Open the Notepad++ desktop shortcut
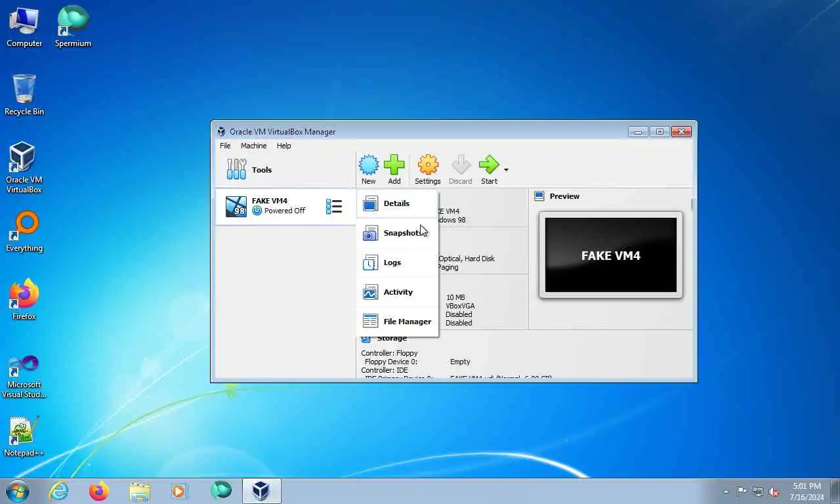 24,436
